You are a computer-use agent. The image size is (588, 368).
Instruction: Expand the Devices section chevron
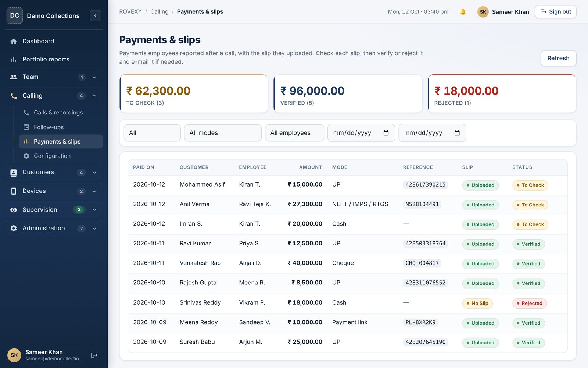point(94,191)
